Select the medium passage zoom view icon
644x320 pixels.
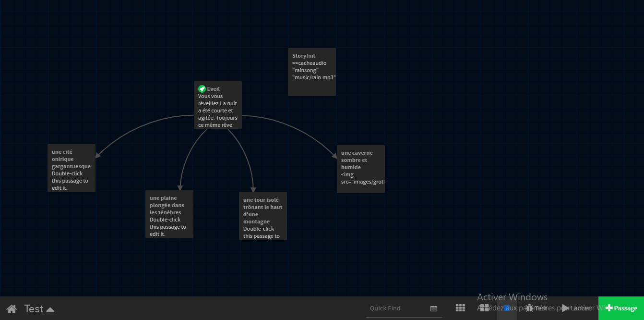[x=484, y=308]
